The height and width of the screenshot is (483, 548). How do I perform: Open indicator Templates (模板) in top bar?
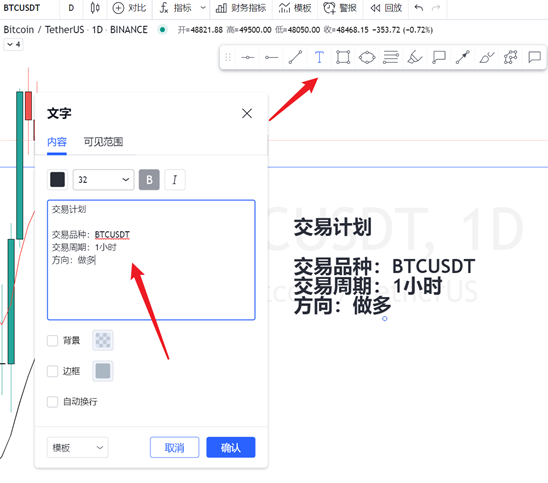point(295,8)
